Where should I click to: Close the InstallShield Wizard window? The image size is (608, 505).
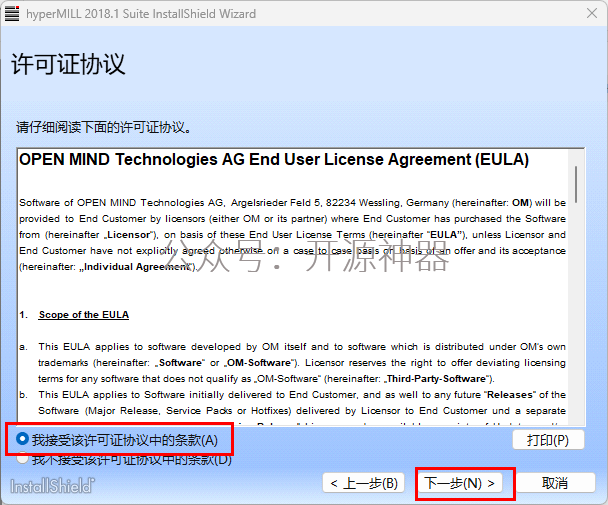tap(592, 13)
